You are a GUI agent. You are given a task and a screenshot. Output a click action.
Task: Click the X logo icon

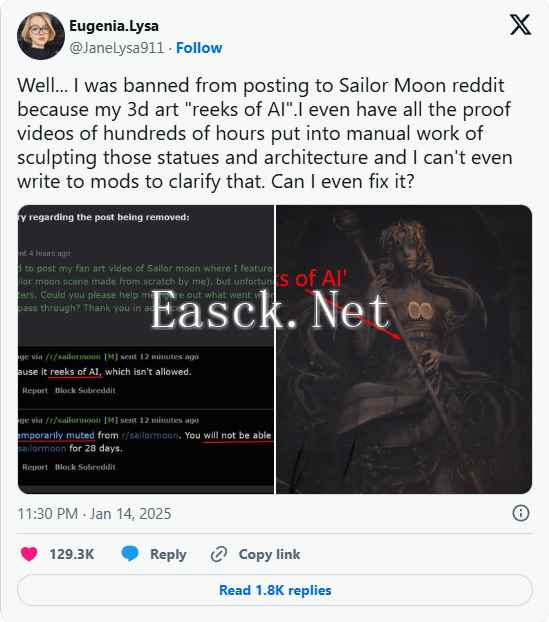(x=520, y=25)
